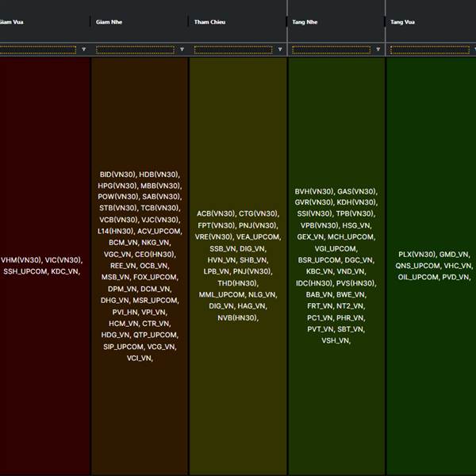This screenshot has width=476, height=476.
Task: Select ticker VHM(VN30) in Giam Vua cell
Action: click(21, 260)
